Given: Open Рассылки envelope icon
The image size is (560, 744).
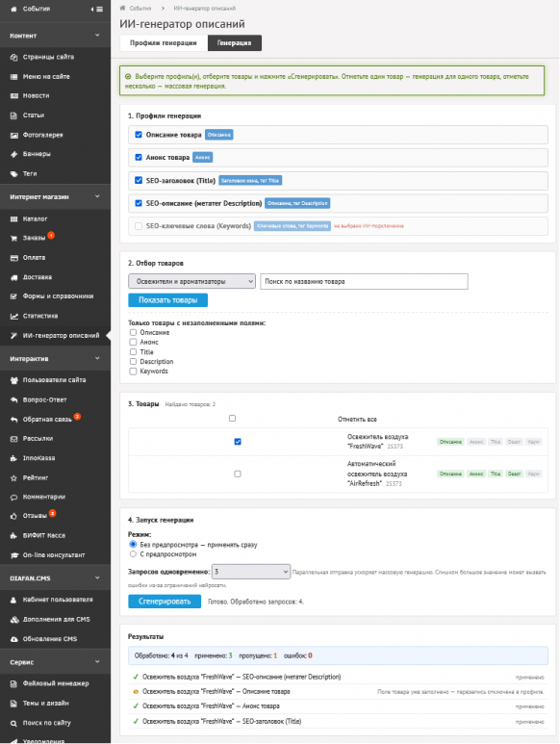Looking at the screenshot, I should pos(13,439).
